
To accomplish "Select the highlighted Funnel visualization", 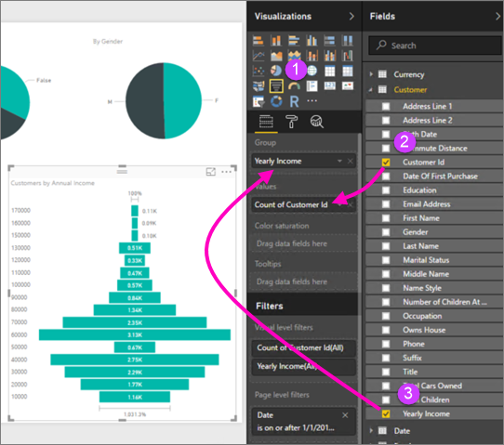I will coord(276,85).
